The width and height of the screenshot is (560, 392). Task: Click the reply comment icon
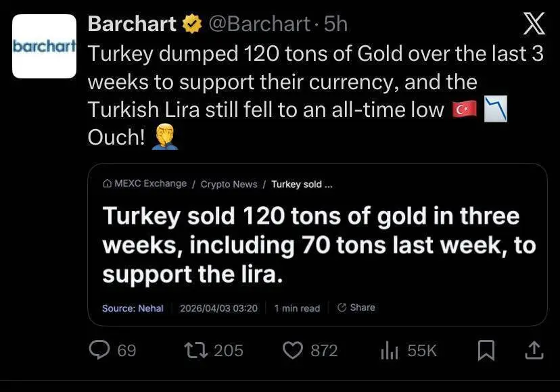100,349
